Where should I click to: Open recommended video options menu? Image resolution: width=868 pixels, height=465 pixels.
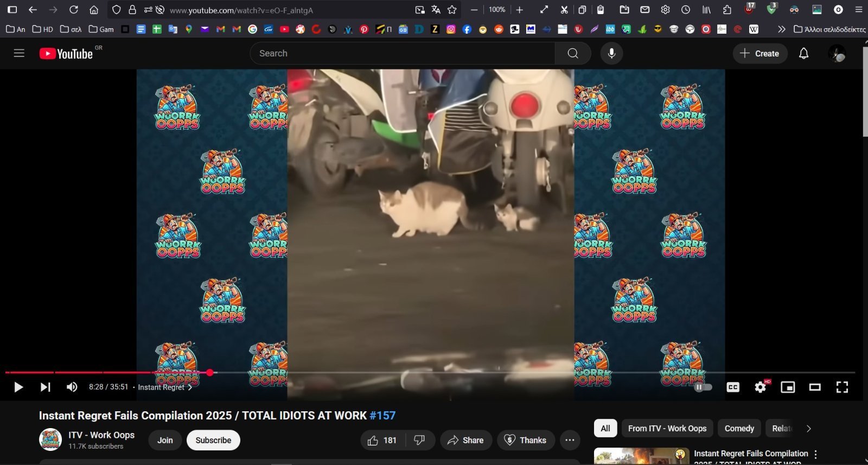(815, 455)
